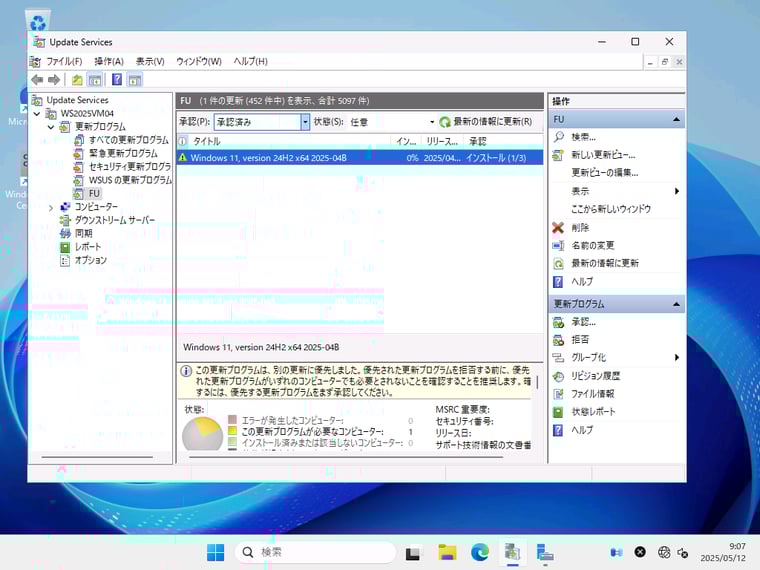Open the 操作(A) menu
This screenshot has width=760, height=570.
point(109,62)
